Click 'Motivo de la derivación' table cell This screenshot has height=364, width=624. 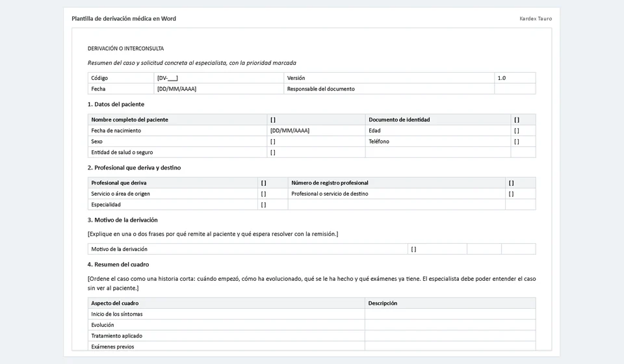point(248,249)
